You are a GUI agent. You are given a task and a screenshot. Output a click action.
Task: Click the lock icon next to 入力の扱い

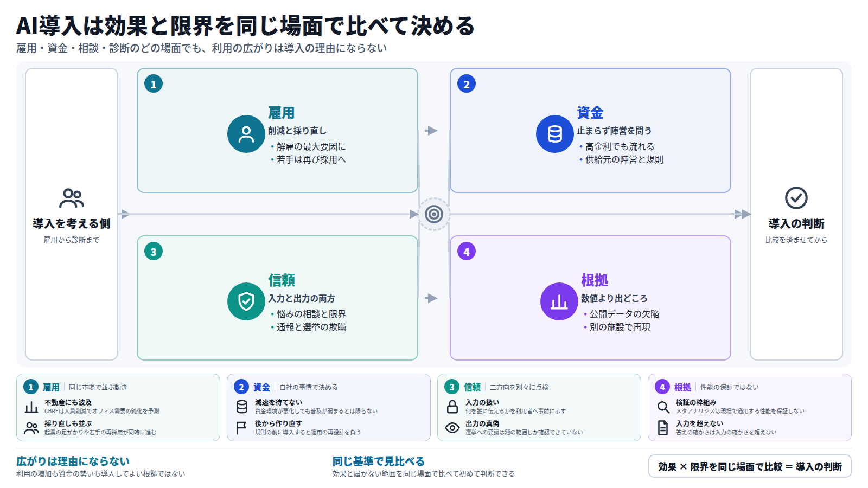pos(452,407)
